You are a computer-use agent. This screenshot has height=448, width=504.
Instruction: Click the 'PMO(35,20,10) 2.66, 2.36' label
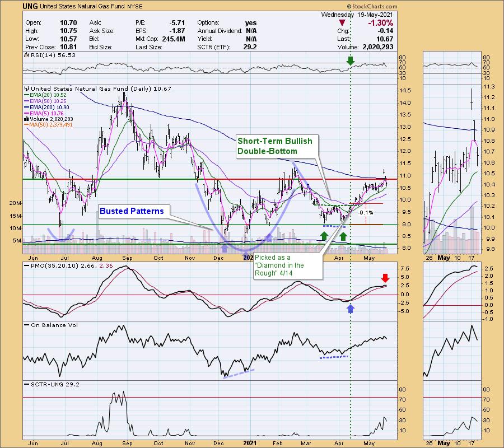(69, 266)
